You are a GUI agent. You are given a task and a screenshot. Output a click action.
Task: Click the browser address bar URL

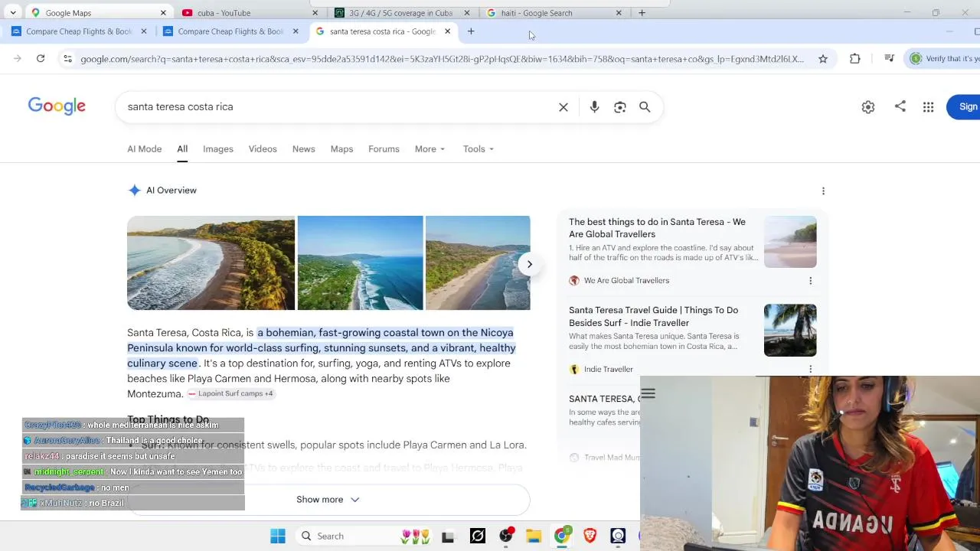[x=442, y=59]
